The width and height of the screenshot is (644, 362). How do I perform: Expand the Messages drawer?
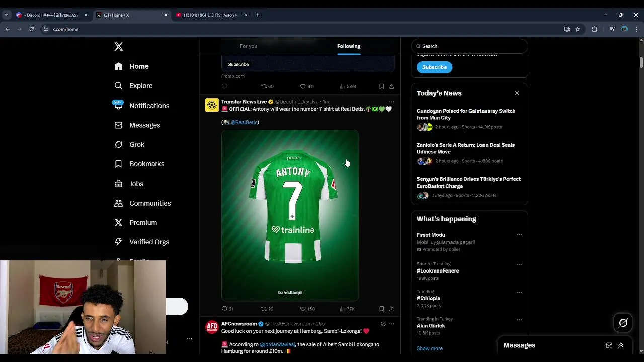621,345
